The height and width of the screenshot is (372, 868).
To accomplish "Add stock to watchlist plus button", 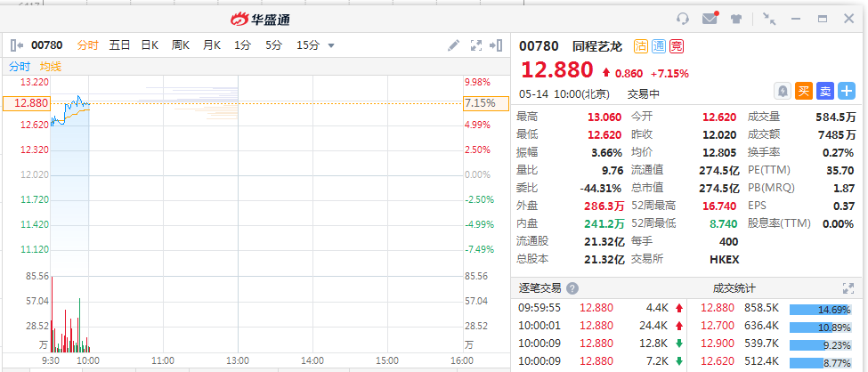I will (x=847, y=91).
